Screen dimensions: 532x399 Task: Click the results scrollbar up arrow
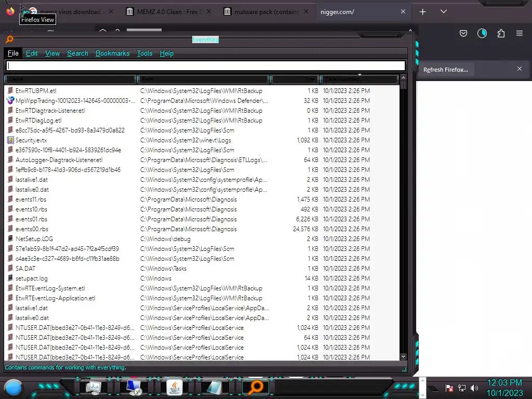403,78
